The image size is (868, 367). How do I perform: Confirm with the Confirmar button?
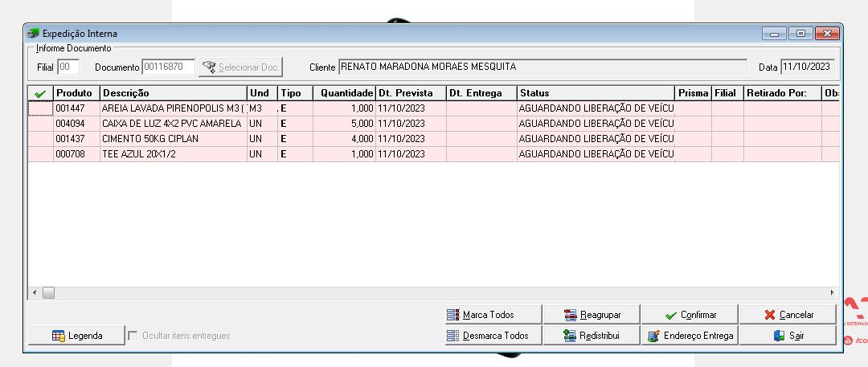tap(690, 315)
